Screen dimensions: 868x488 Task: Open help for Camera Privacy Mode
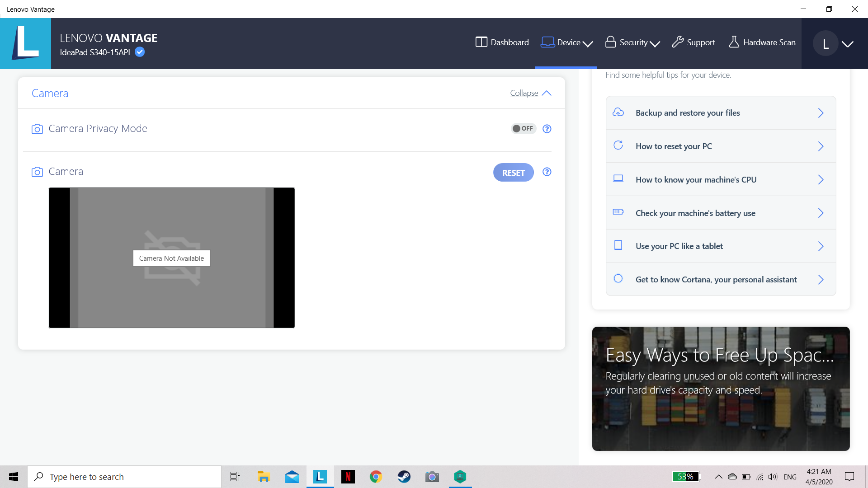coord(547,129)
